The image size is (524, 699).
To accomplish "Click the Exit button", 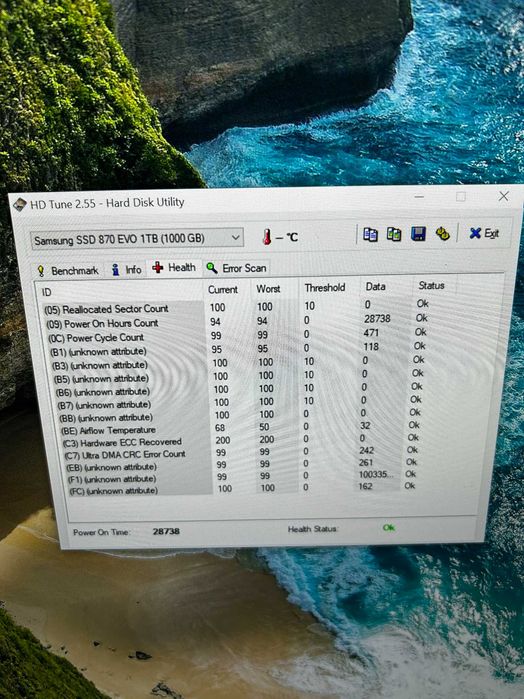I will click(x=484, y=233).
